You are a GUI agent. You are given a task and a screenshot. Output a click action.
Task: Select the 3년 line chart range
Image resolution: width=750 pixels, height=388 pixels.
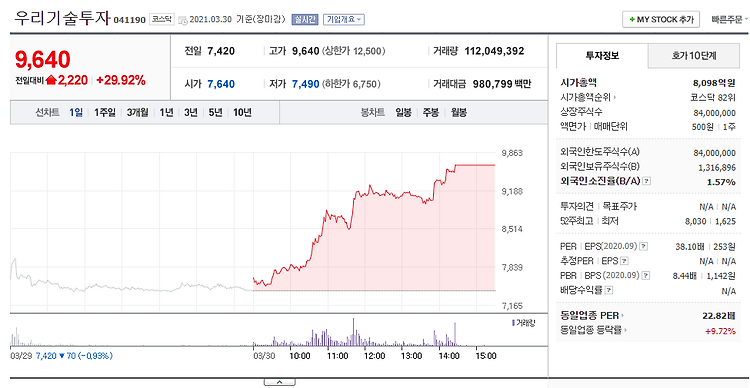coord(191,113)
